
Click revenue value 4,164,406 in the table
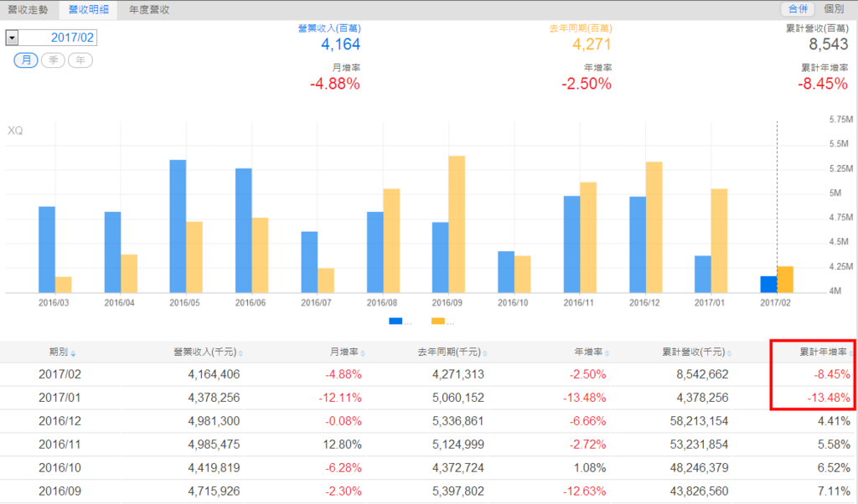click(214, 374)
